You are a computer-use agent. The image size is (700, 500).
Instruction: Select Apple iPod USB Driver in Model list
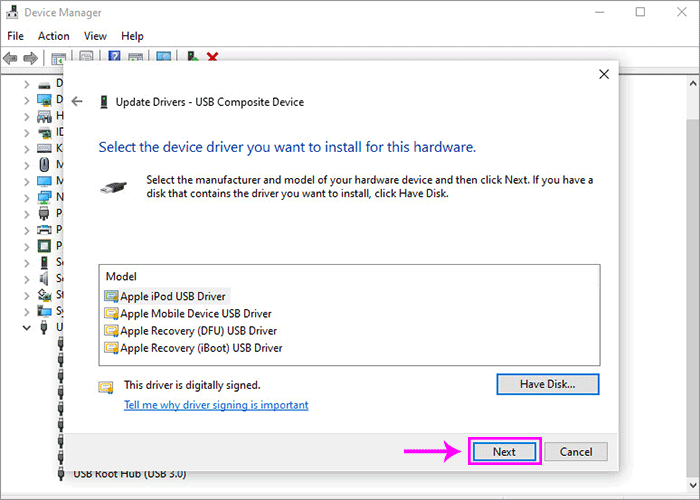tap(165, 296)
